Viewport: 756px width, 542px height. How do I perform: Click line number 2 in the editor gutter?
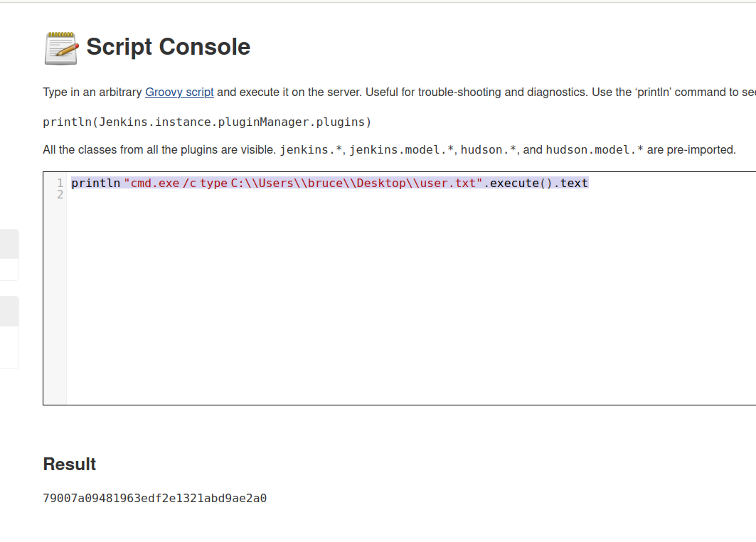(x=60, y=195)
